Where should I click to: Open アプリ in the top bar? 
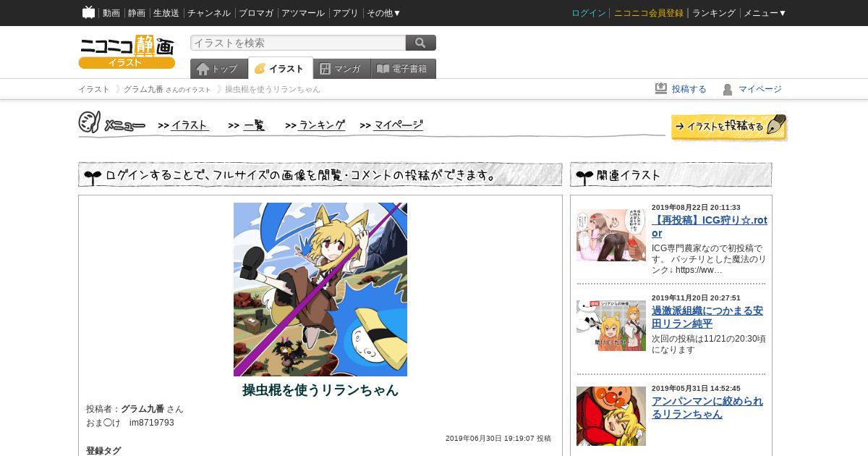346,13
